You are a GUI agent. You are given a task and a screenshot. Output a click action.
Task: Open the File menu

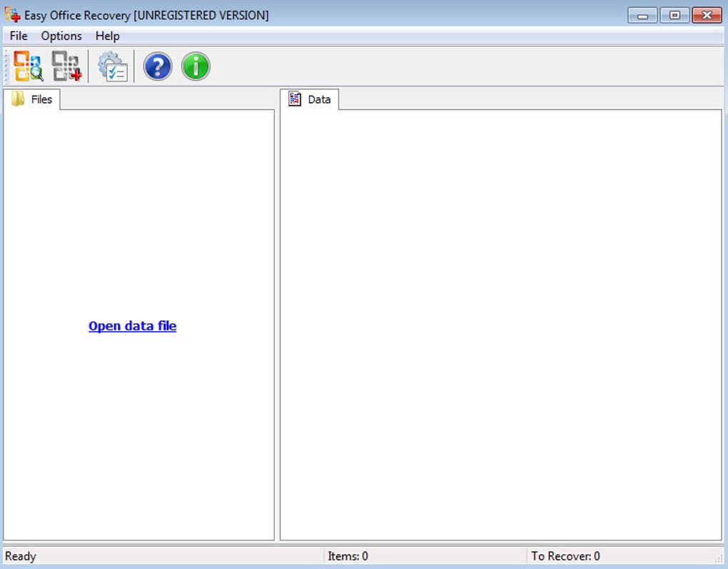[x=19, y=36]
